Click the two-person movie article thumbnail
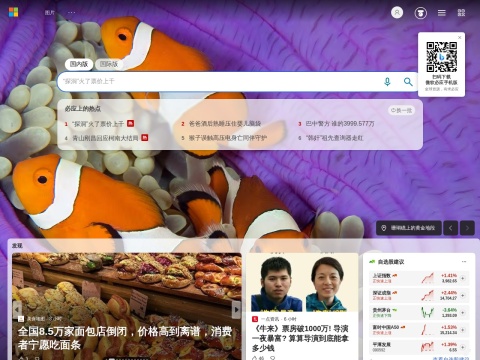 point(302,283)
